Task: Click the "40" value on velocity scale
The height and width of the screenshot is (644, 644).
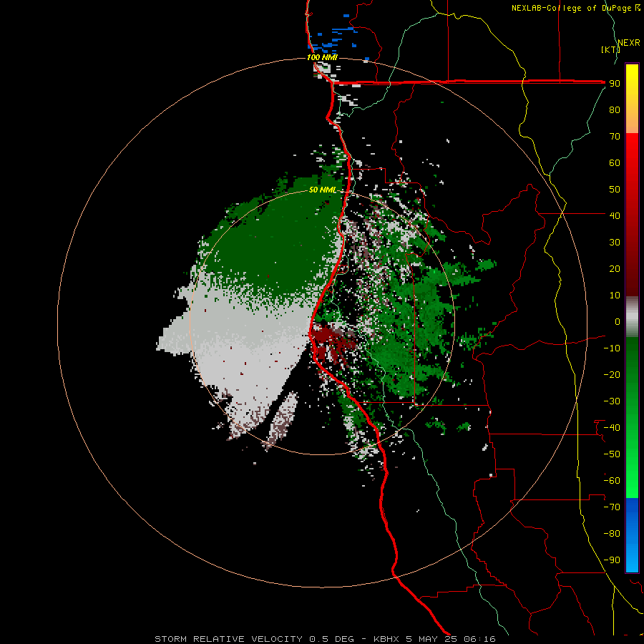Action: 615,216
